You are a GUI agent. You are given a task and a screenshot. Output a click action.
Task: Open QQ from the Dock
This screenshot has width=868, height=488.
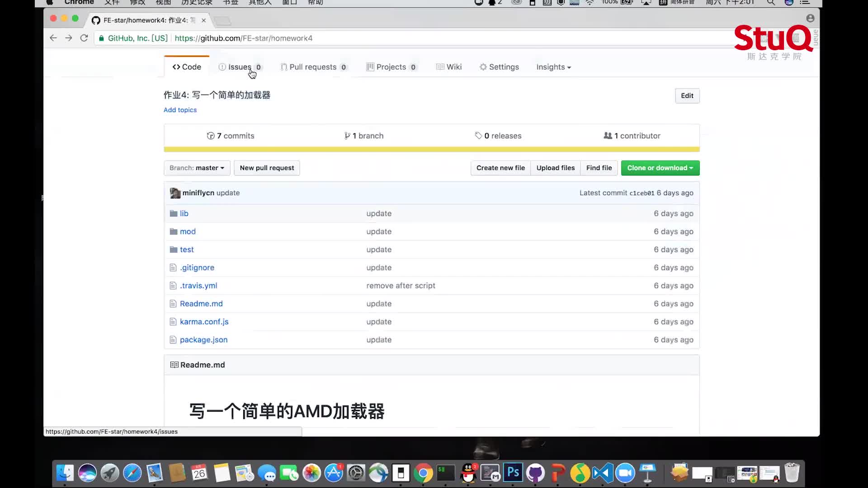coord(467,473)
